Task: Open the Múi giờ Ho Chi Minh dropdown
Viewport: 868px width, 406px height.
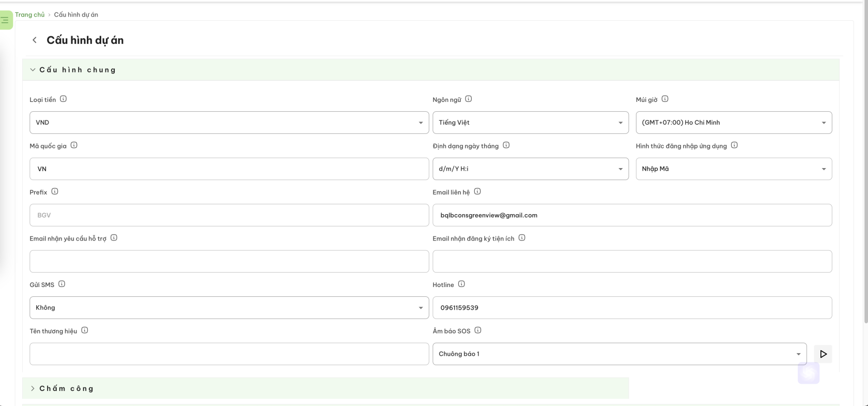Action: click(734, 123)
